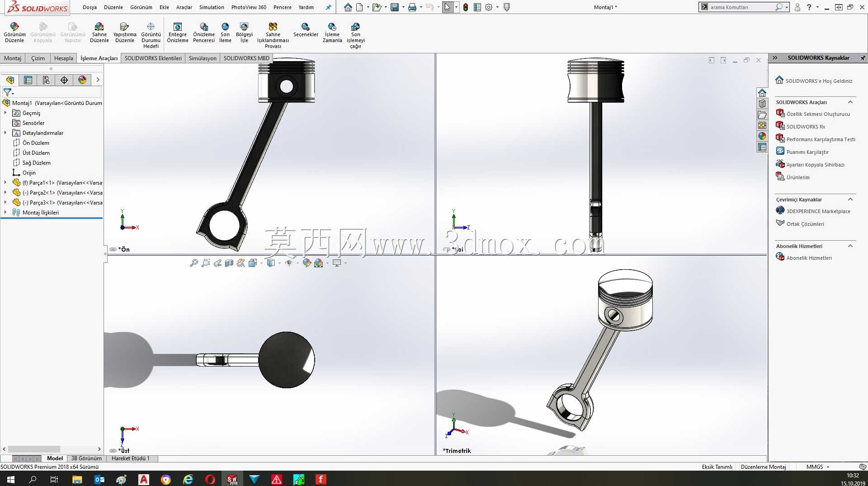Open DisplayManager color sphere tab
Image resolution: width=868 pixels, height=486 pixels.
(x=82, y=80)
